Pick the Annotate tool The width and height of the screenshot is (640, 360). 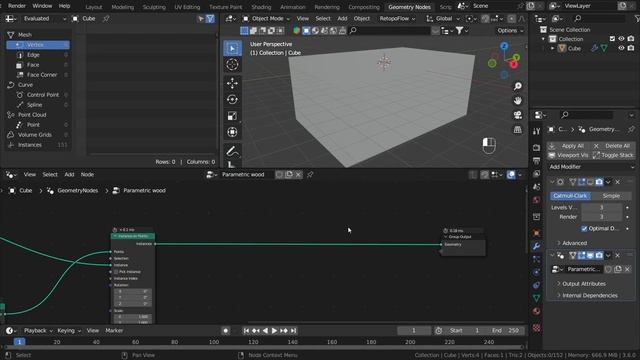point(232,151)
